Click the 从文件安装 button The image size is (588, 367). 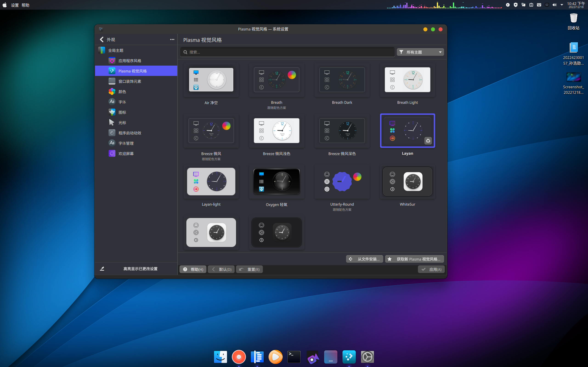(365, 259)
